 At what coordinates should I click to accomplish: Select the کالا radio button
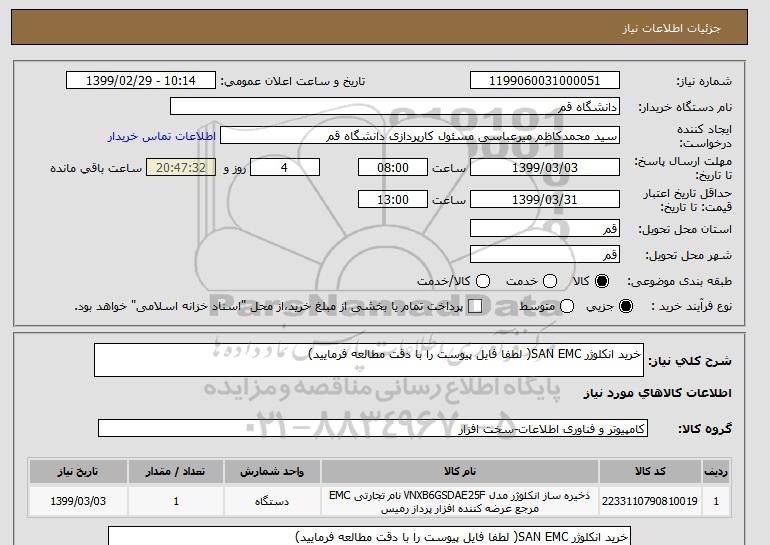click(602, 281)
